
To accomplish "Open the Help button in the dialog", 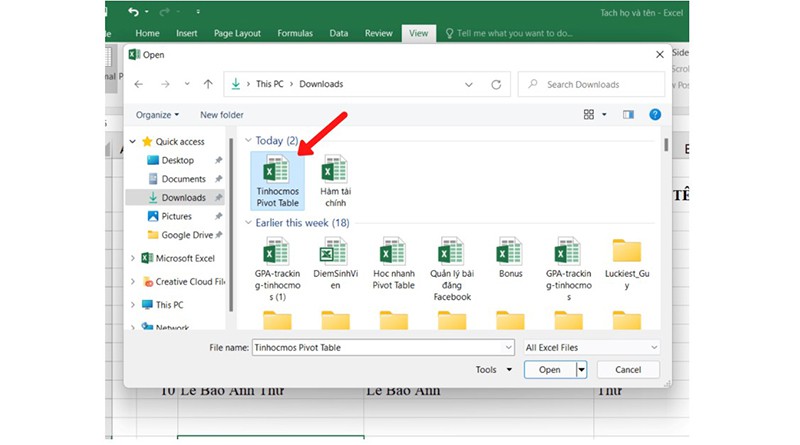I will tap(655, 115).
